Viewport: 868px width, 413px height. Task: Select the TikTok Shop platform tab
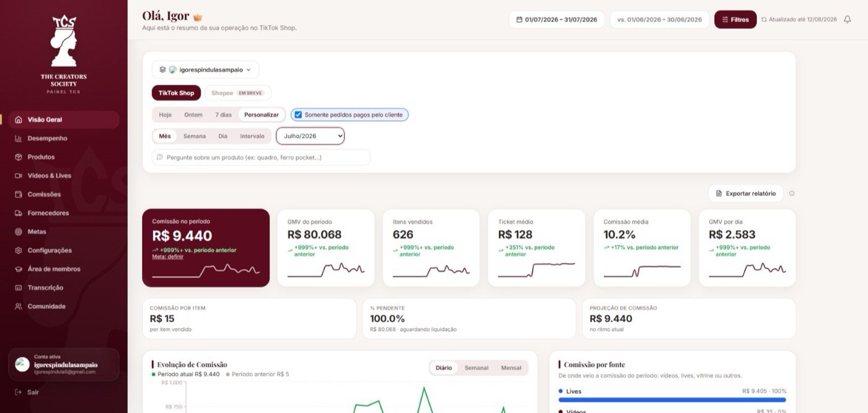176,93
